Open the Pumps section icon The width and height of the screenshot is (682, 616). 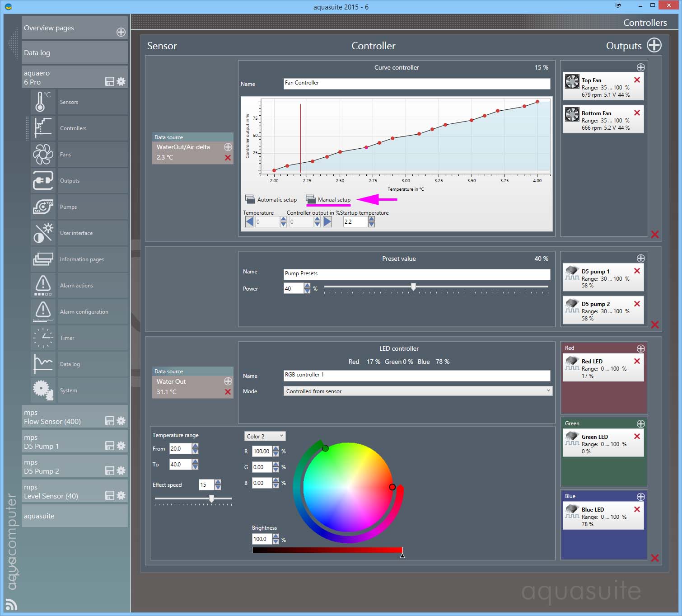43,207
